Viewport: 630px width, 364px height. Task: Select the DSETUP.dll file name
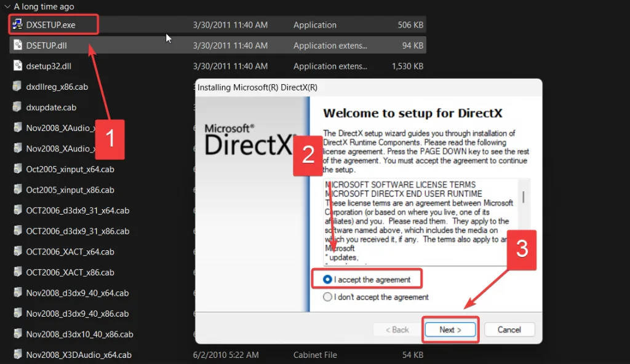(46, 45)
